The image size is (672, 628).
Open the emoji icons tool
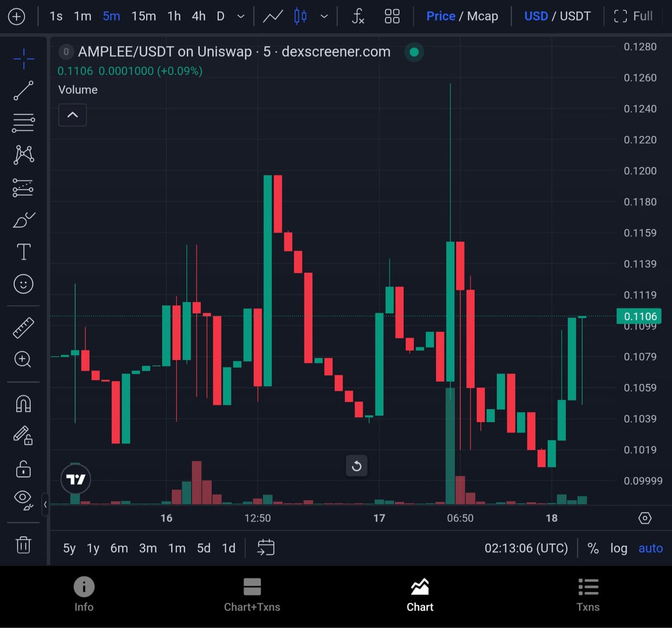[24, 284]
